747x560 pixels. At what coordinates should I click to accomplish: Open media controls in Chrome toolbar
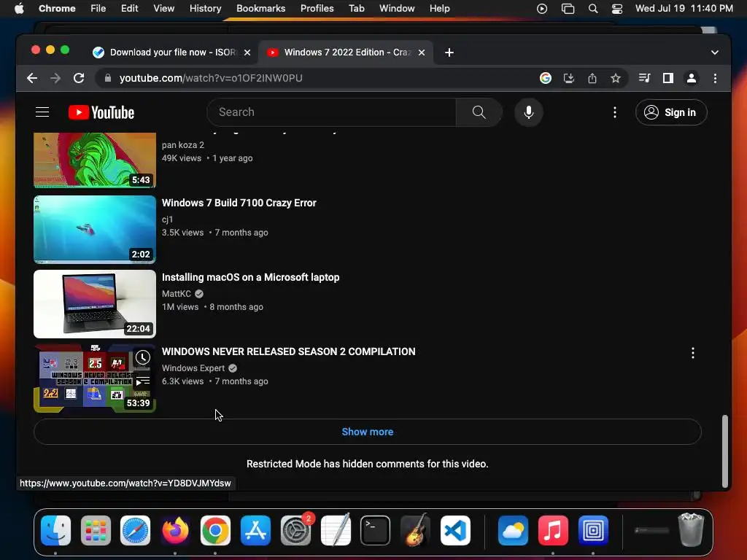(644, 78)
